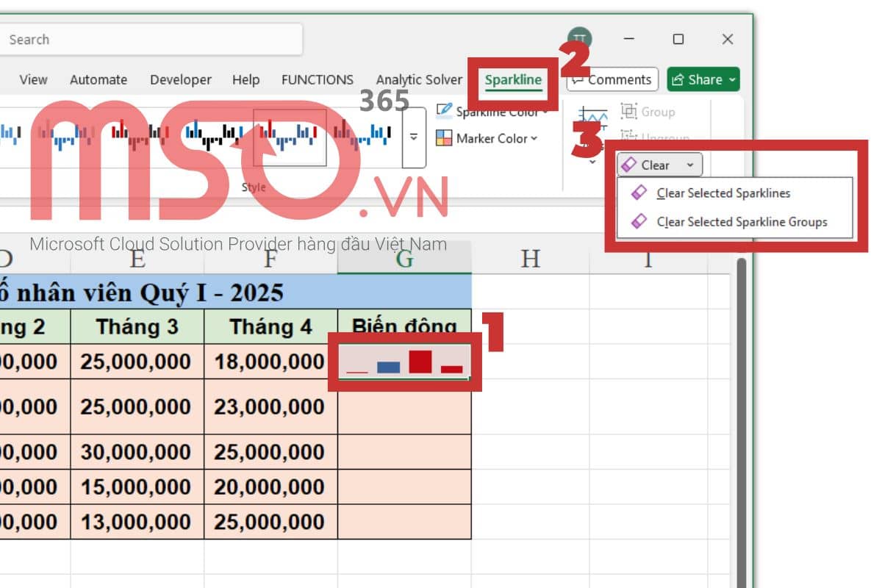Open the Axis dropdown chevron
Viewport: 882px width, 588px height.
592,162
